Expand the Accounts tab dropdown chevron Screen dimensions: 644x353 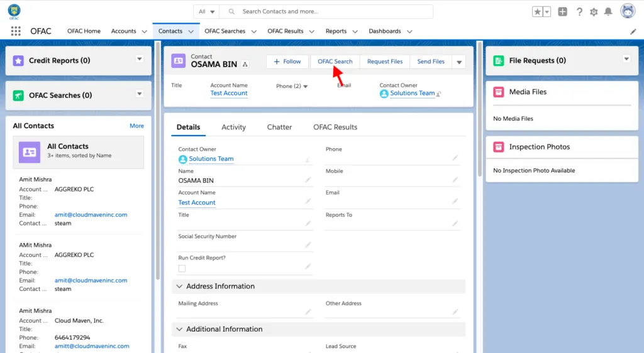(x=144, y=31)
